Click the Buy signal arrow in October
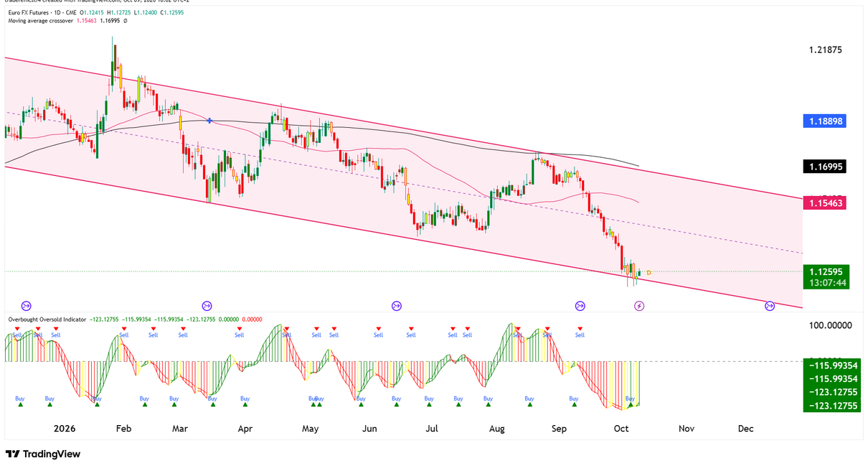Screen dimensions: 868x461 click(x=631, y=405)
